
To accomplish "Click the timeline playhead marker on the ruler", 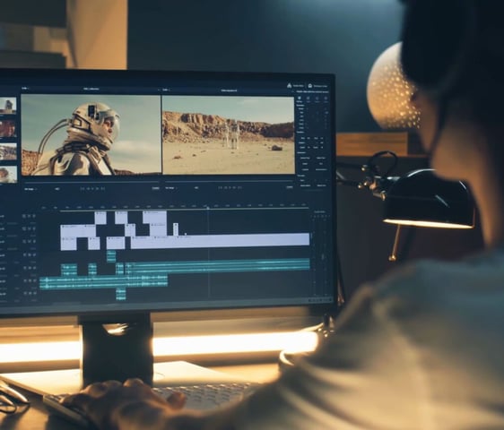I will [208, 208].
